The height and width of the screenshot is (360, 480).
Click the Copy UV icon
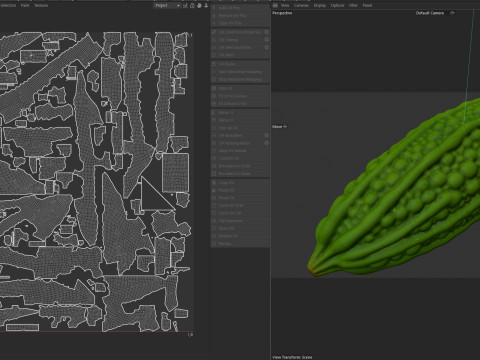[x=214, y=183]
